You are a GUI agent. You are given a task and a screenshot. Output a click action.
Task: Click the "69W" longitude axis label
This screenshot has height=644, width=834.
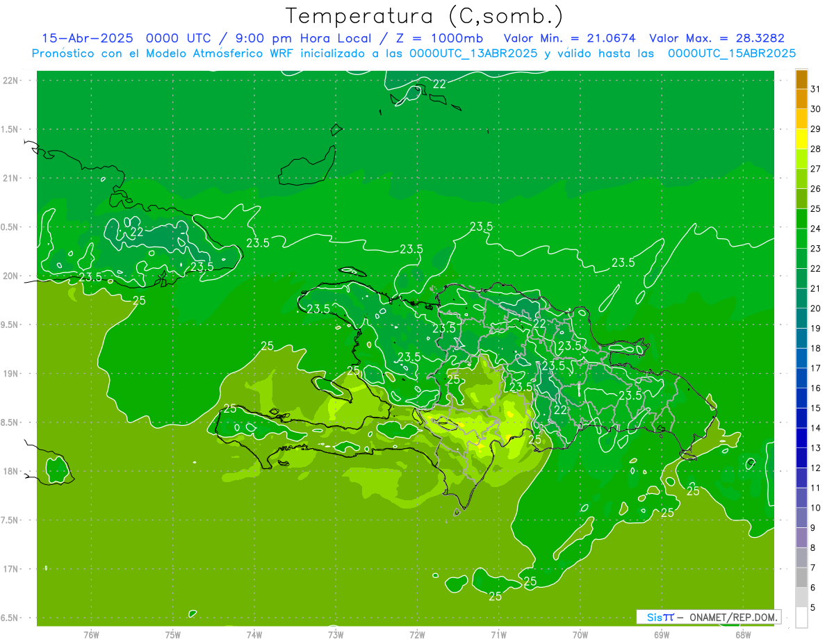click(x=662, y=635)
